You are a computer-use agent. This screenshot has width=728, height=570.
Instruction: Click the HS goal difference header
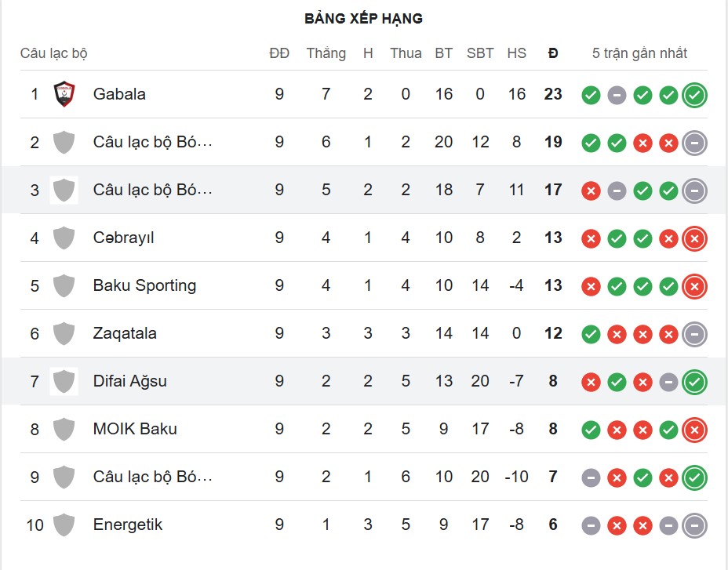(x=516, y=53)
